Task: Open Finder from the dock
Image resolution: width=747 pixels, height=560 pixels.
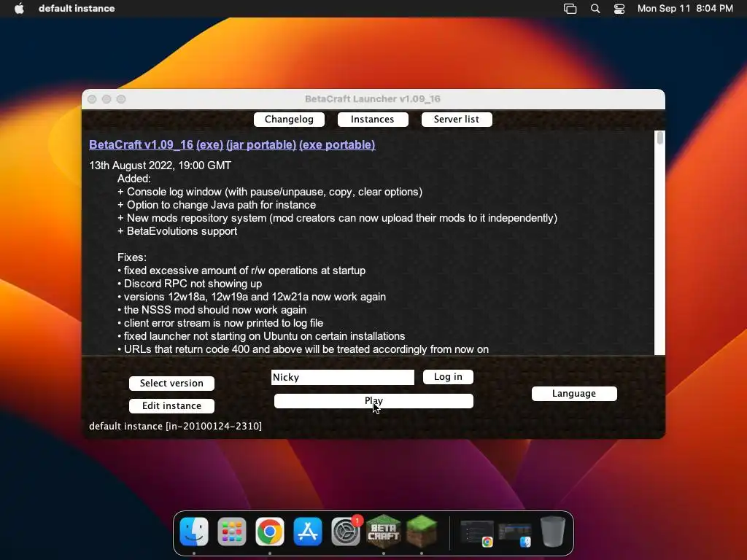Action: click(x=194, y=532)
